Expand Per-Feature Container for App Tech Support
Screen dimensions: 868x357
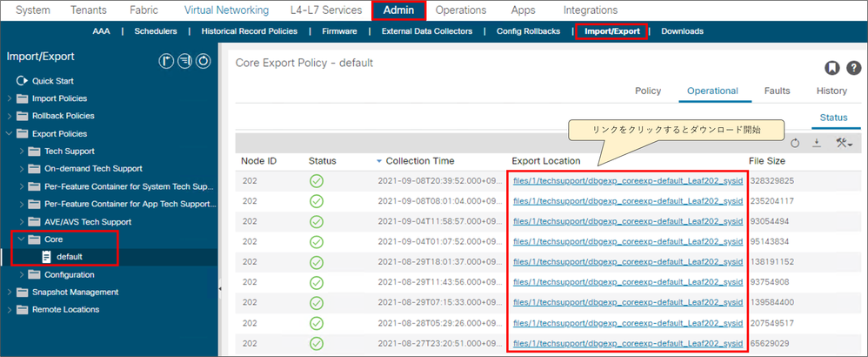click(22, 204)
